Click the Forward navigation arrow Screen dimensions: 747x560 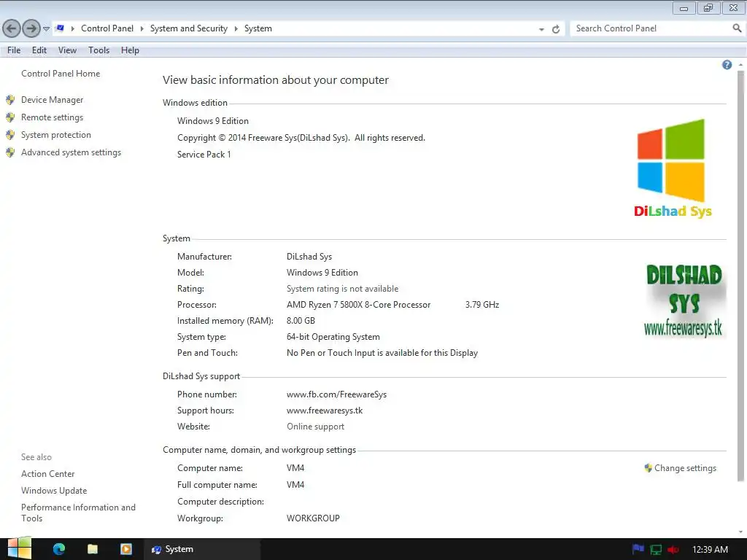point(31,28)
